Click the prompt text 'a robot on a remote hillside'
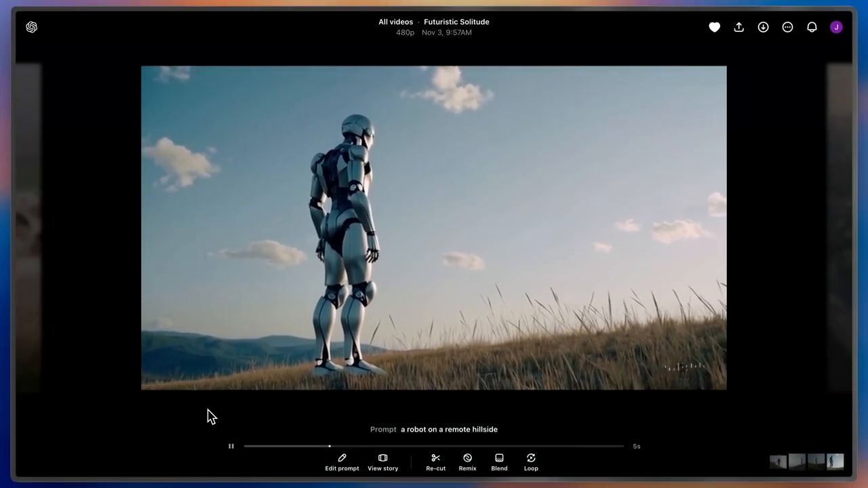868x488 pixels. pos(449,429)
